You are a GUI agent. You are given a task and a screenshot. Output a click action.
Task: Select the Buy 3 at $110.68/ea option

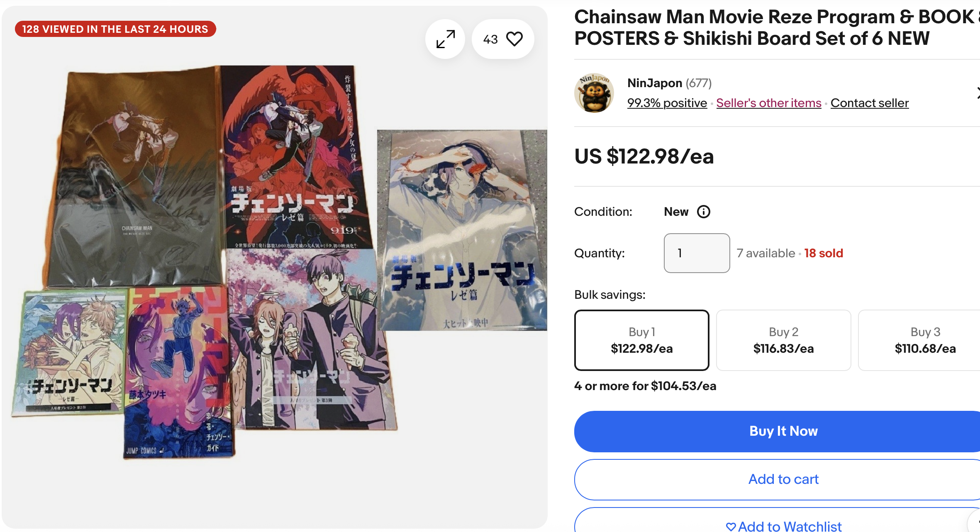(919, 340)
